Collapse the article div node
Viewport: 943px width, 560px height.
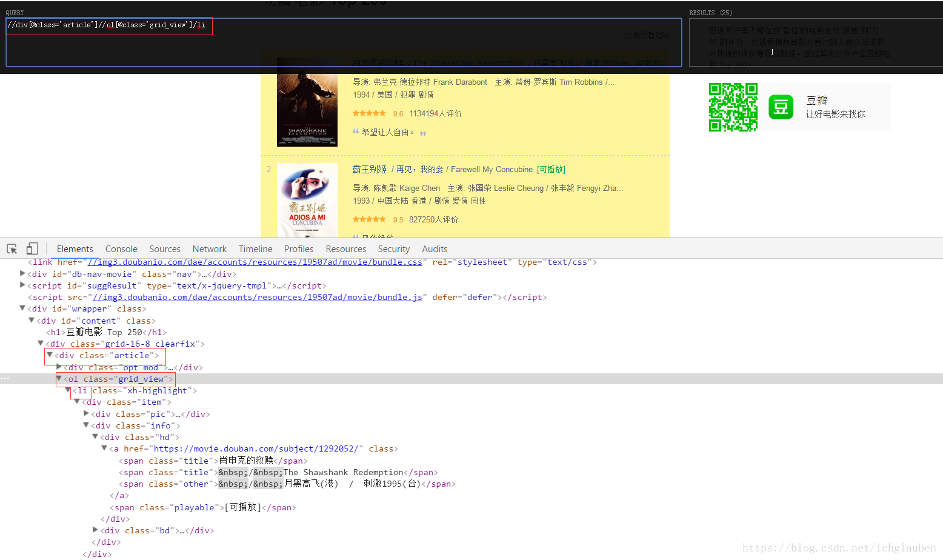click(50, 355)
